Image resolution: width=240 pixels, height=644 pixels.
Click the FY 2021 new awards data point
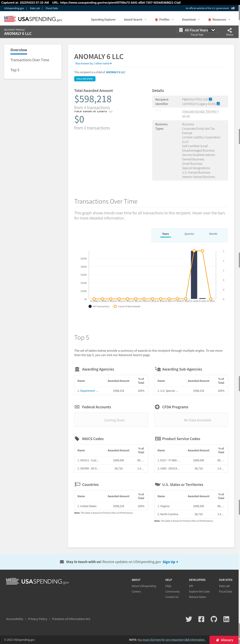click(202, 251)
